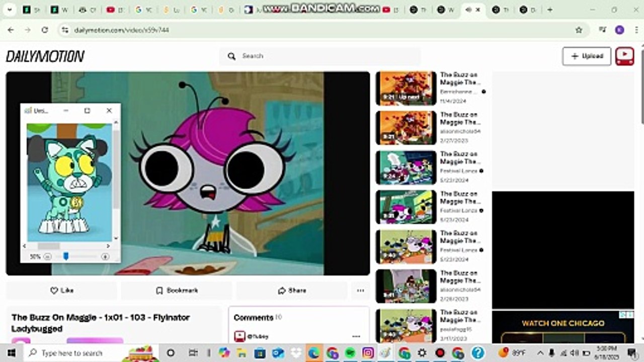
Task: Open the Windows Start menu
Action: 11,353
